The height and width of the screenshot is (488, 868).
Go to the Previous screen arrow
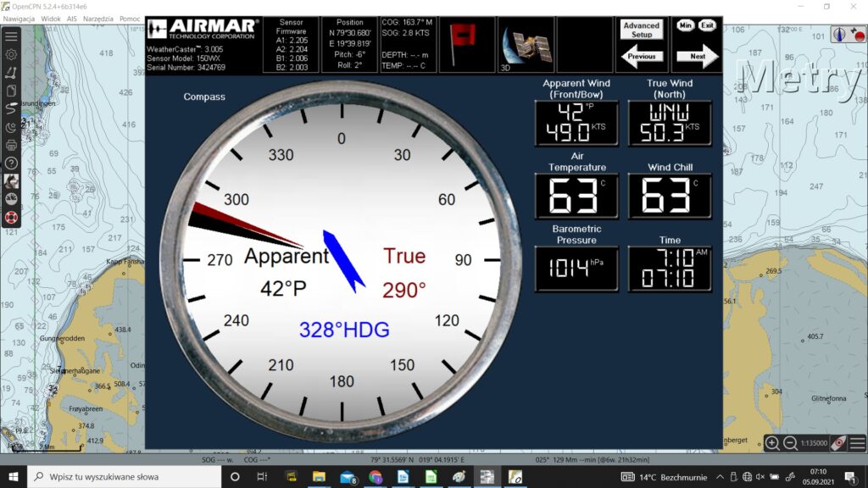click(x=642, y=57)
